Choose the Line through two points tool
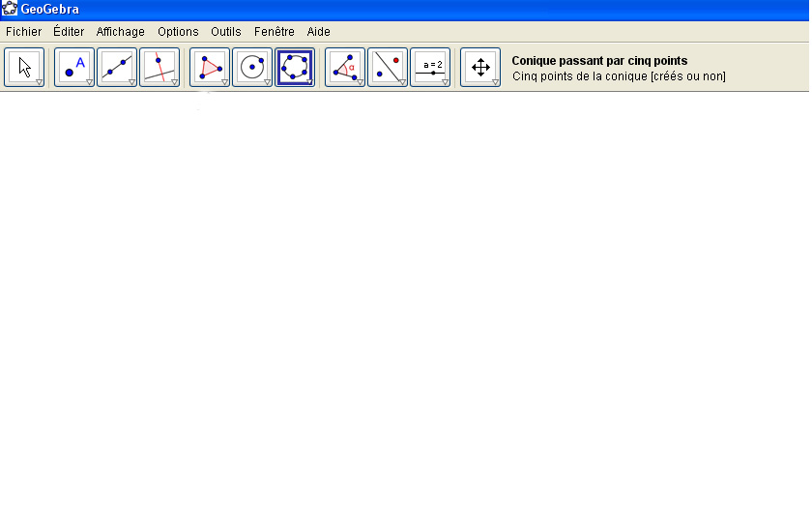Image resolution: width=812 pixels, height=508 pixels. coord(116,67)
